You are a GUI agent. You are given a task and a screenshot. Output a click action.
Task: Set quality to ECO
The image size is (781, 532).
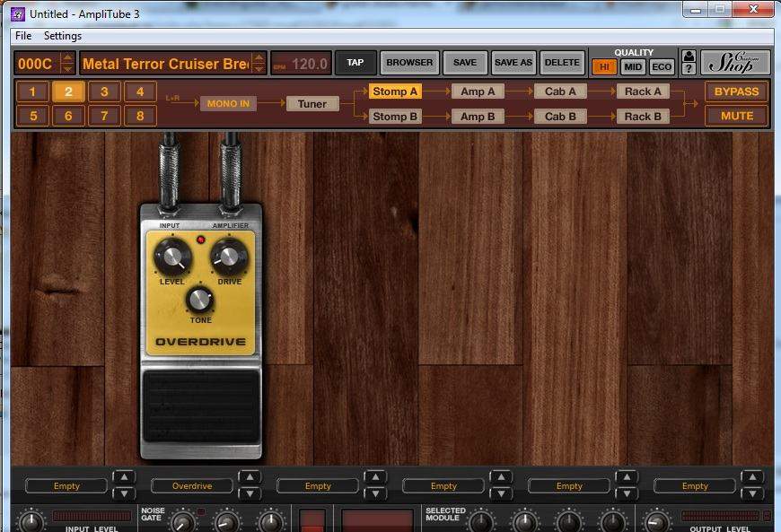662,66
